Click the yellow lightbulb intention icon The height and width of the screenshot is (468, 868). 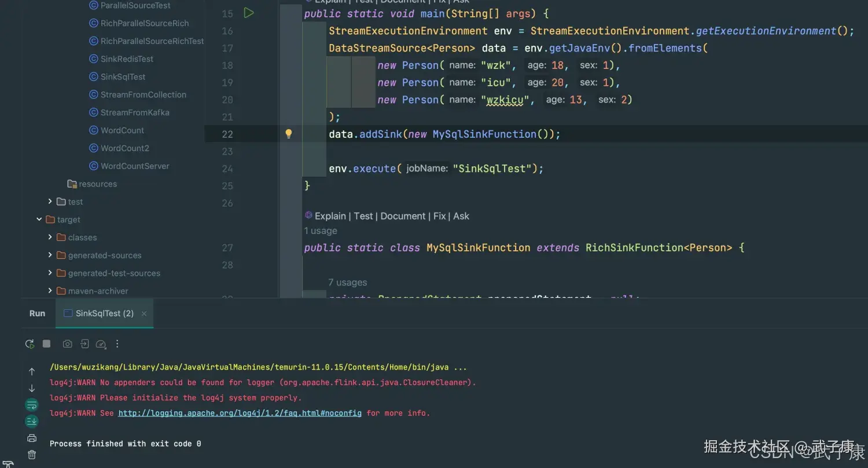[289, 134]
